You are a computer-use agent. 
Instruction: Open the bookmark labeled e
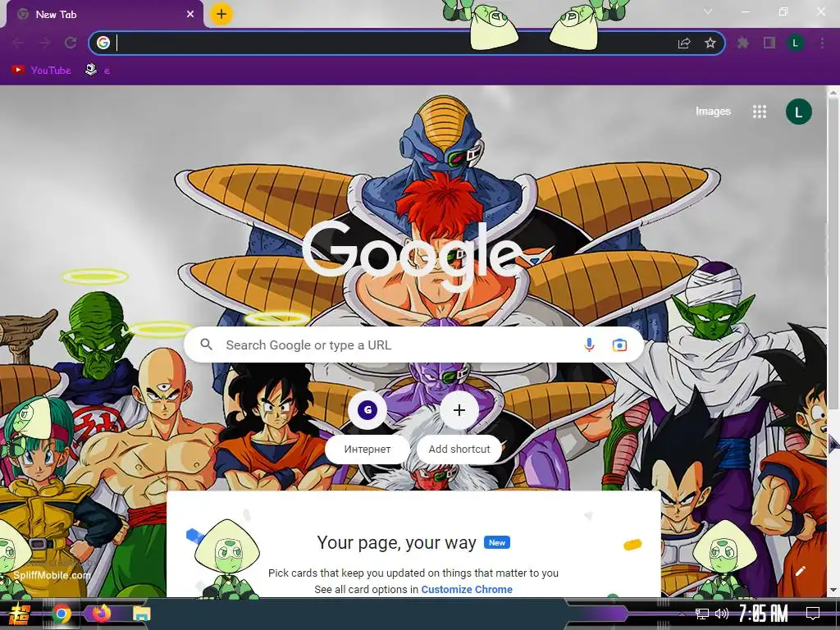tap(98, 71)
